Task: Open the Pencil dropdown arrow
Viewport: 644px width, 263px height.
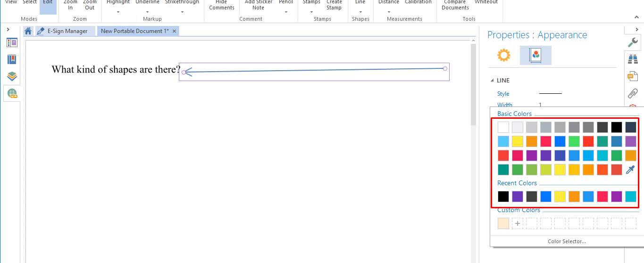Action: coord(286,12)
